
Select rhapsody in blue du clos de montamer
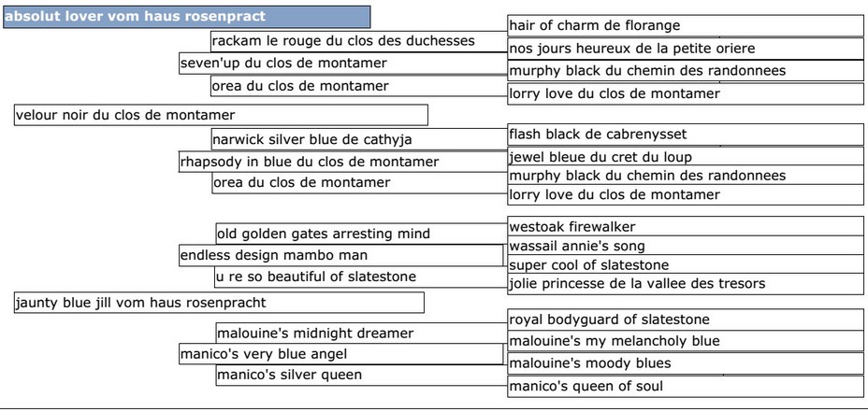point(343,162)
